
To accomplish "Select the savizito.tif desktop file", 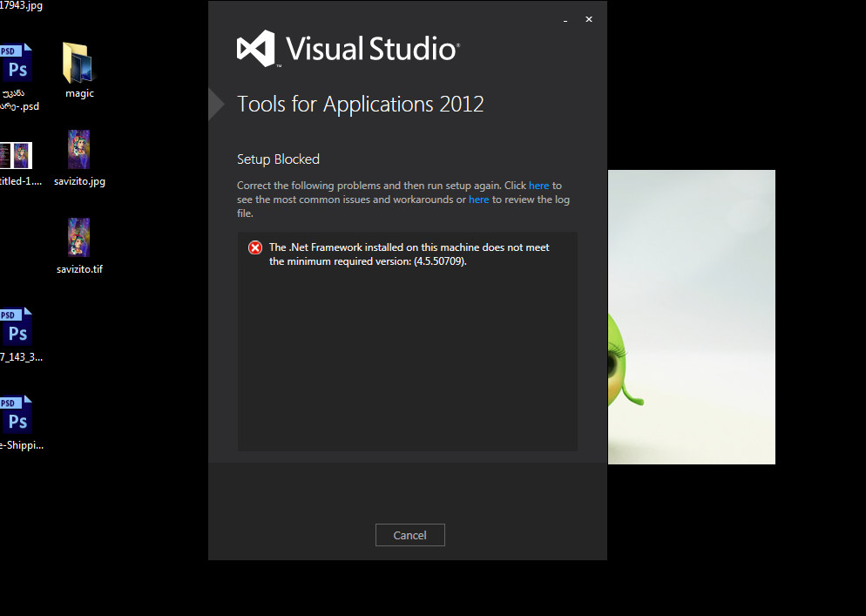I will tap(79, 246).
